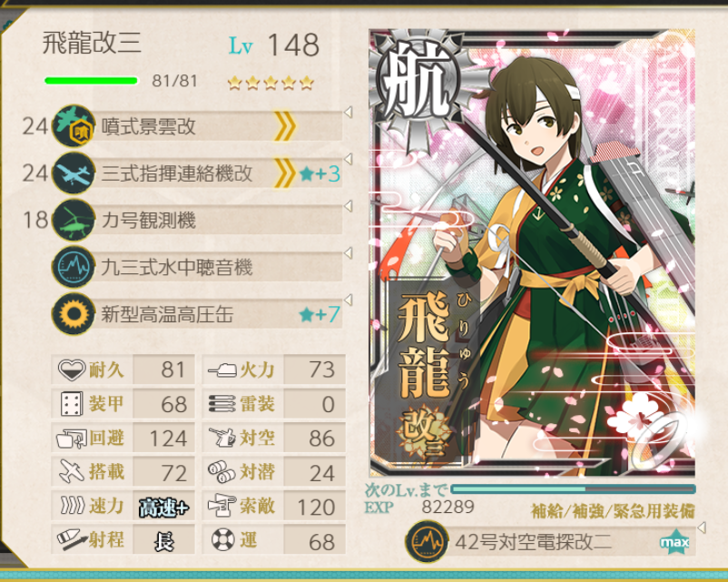The image size is (728, 582).
Task: Click the 42号対空電探改二 radar icon
Action: tap(428, 541)
